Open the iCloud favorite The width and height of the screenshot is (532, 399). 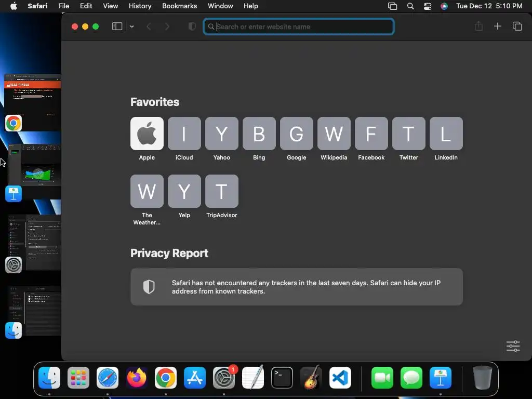(x=184, y=134)
